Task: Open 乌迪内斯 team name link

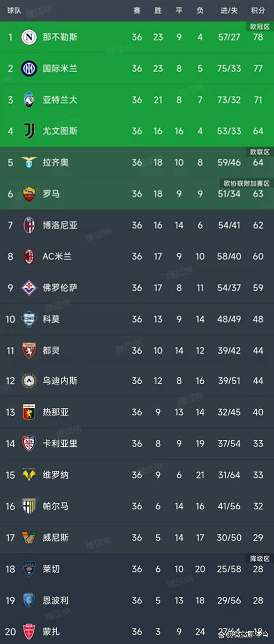Action: click(60, 381)
